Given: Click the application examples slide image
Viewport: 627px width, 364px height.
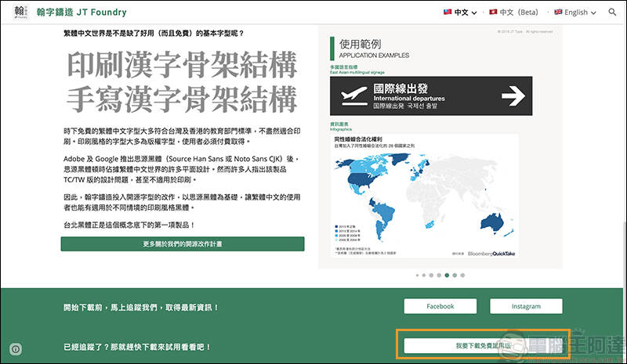Looking at the screenshot, I should [x=440, y=147].
